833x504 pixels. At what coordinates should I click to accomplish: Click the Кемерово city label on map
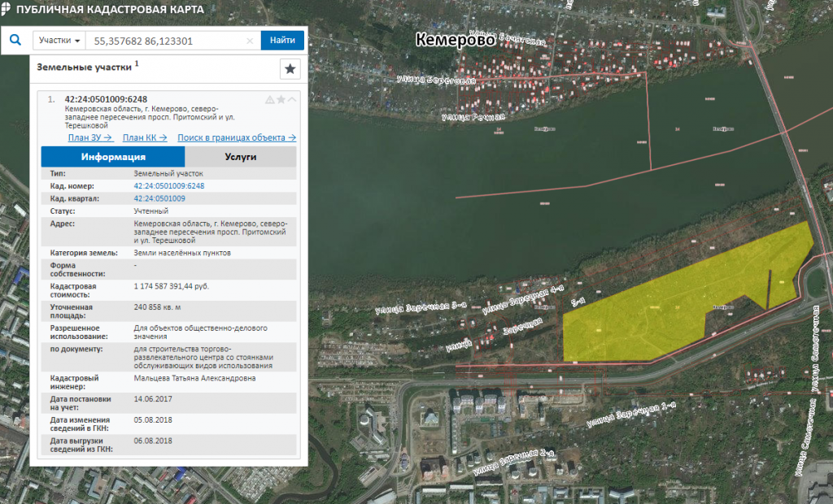point(454,39)
